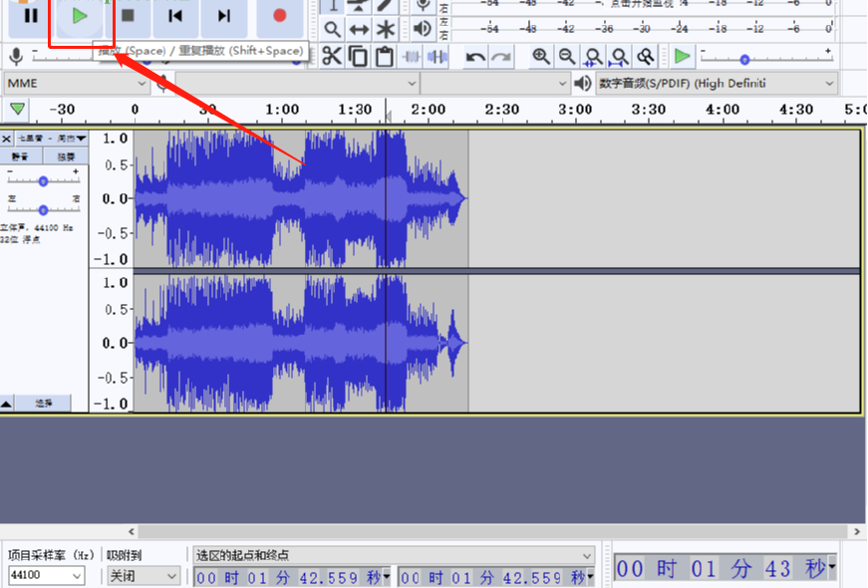Select the Multi-Tool asterisk icon

coord(386,29)
